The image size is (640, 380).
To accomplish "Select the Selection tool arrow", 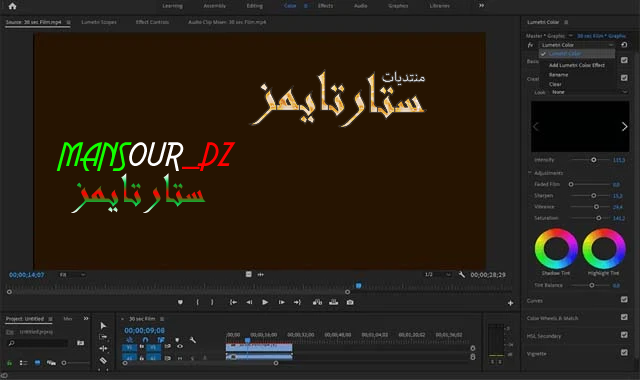I will [103, 326].
